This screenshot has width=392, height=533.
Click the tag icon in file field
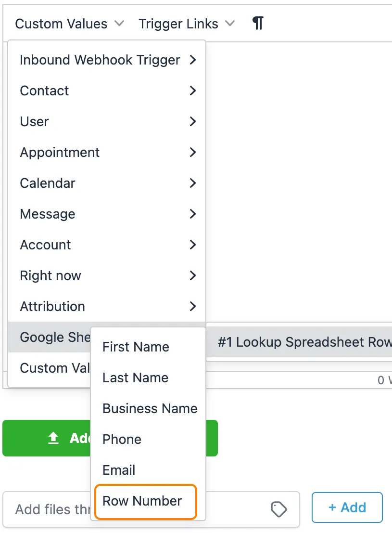click(x=279, y=509)
